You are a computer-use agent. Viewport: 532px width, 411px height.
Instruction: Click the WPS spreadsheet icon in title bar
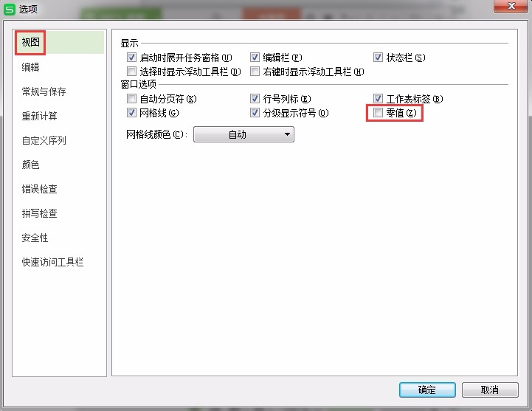point(9,9)
